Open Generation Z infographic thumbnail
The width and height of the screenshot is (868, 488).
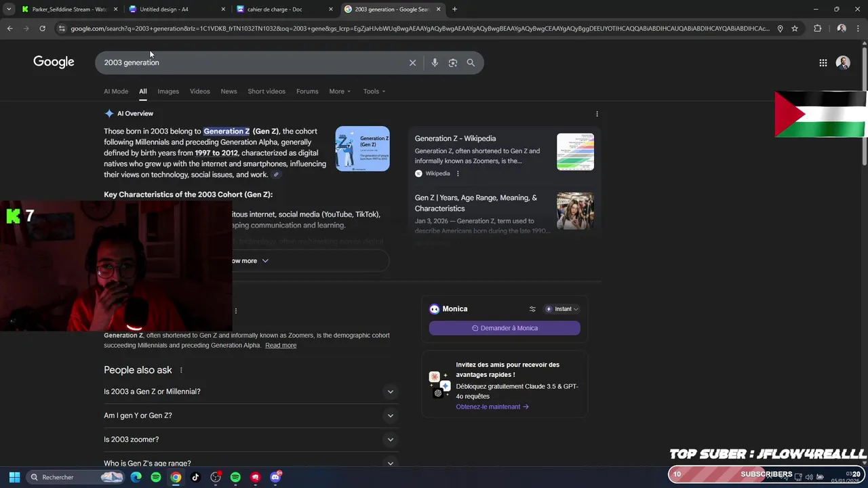[362, 148]
